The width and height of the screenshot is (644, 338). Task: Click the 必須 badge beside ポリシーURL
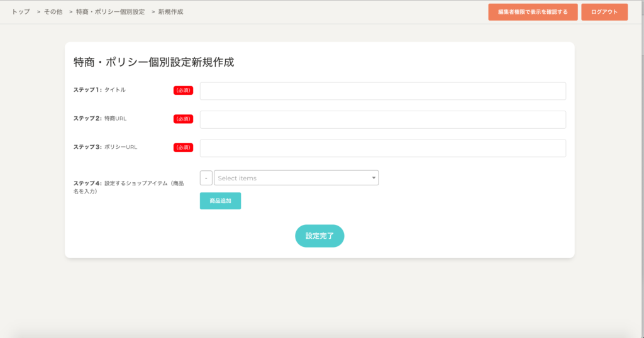tap(183, 148)
